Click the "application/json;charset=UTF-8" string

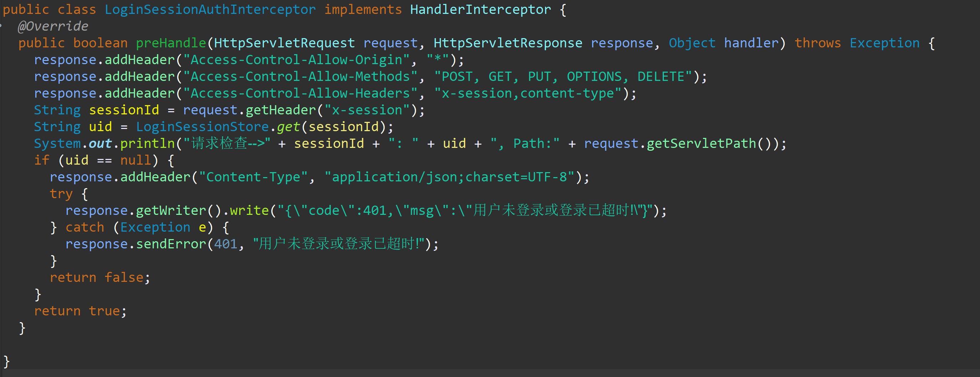449,177
